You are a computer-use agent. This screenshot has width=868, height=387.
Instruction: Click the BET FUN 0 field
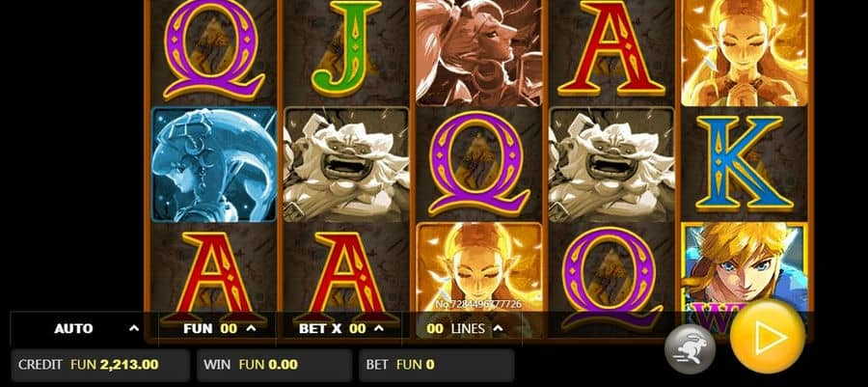pyautogui.click(x=436, y=365)
